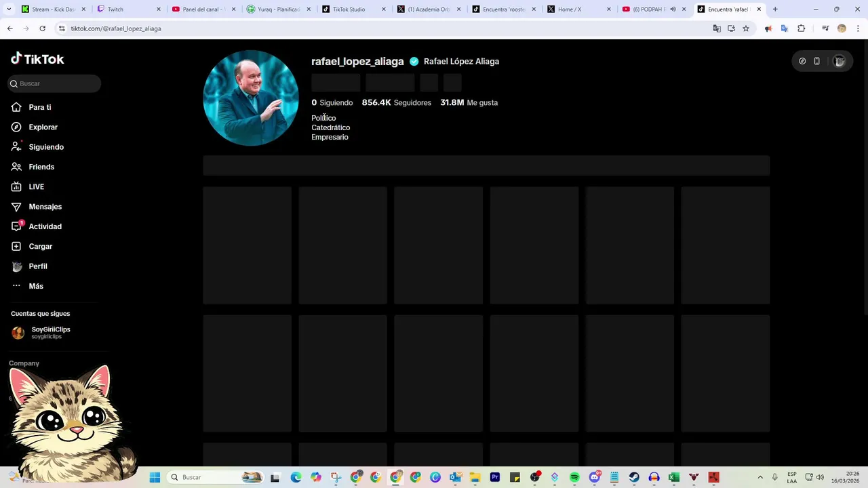Switch to the Stream - Kick Dashboard tab
The image size is (868, 488).
(x=54, y=9)
